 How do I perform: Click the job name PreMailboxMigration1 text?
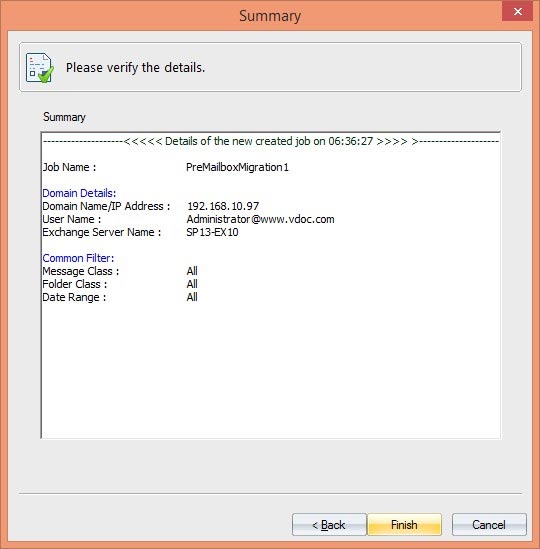point(237,167)
